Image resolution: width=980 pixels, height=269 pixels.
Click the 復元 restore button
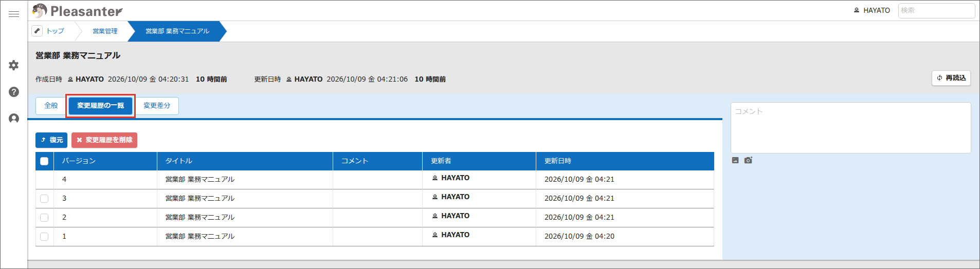click(51, 140)
